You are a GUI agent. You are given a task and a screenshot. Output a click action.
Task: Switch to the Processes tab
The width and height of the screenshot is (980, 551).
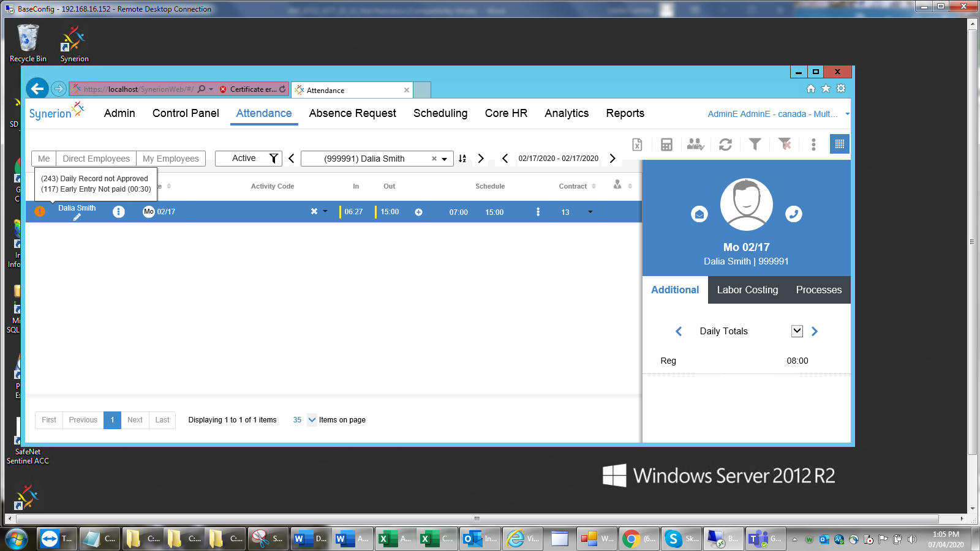[819, 290]
